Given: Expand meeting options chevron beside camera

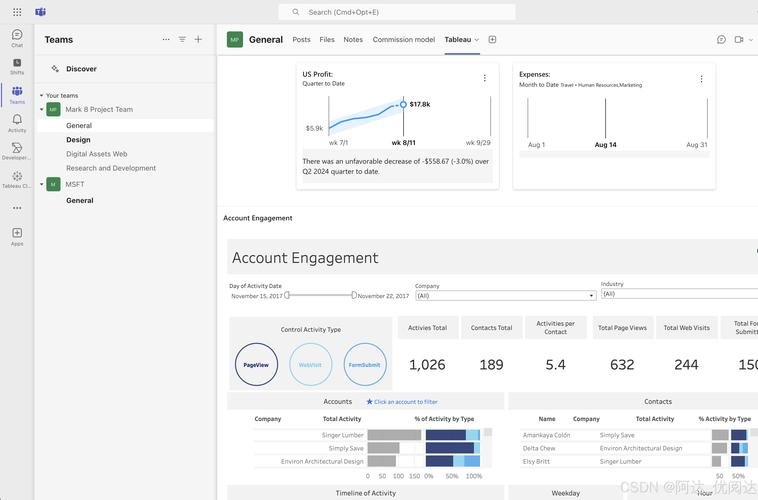Looking at the screenshot, I should [751, 40].
